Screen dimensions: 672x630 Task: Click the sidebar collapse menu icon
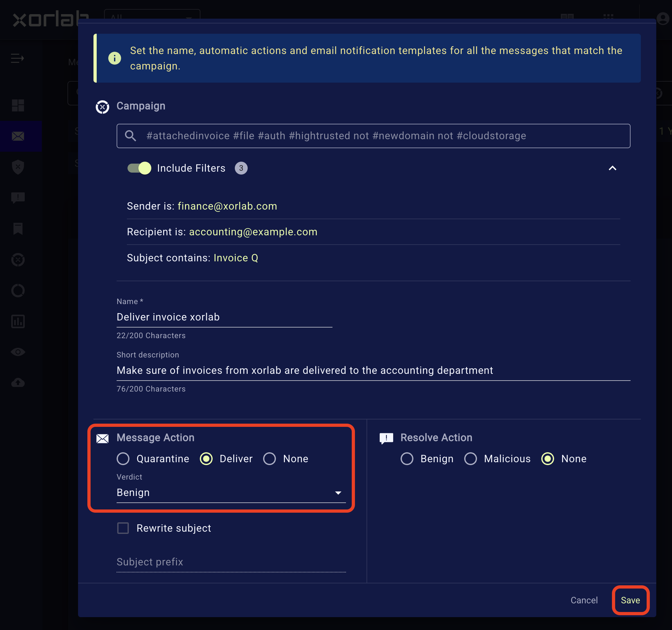17,59
